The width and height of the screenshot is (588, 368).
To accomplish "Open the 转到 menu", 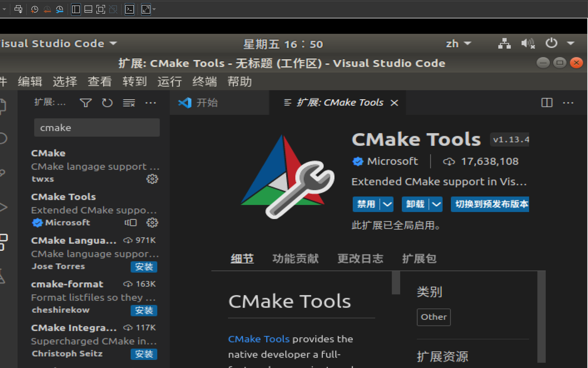I will 135,81.
